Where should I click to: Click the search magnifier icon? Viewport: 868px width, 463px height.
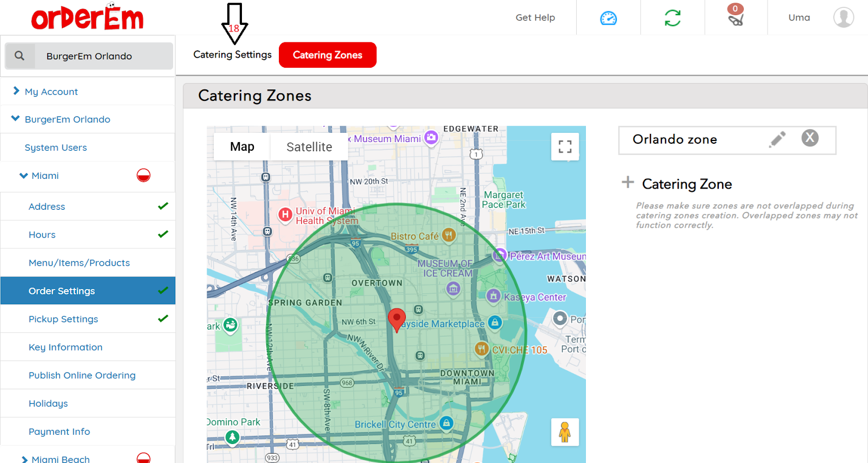pos(20,56)
